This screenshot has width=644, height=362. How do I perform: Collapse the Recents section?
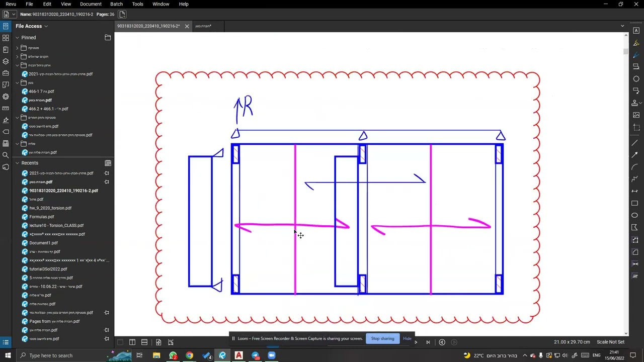(17, 163)
